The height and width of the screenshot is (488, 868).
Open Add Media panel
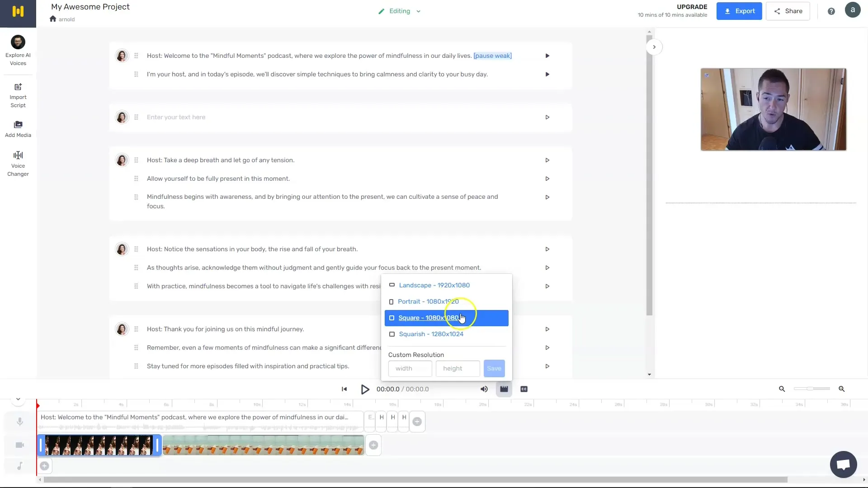coord(18,129)
